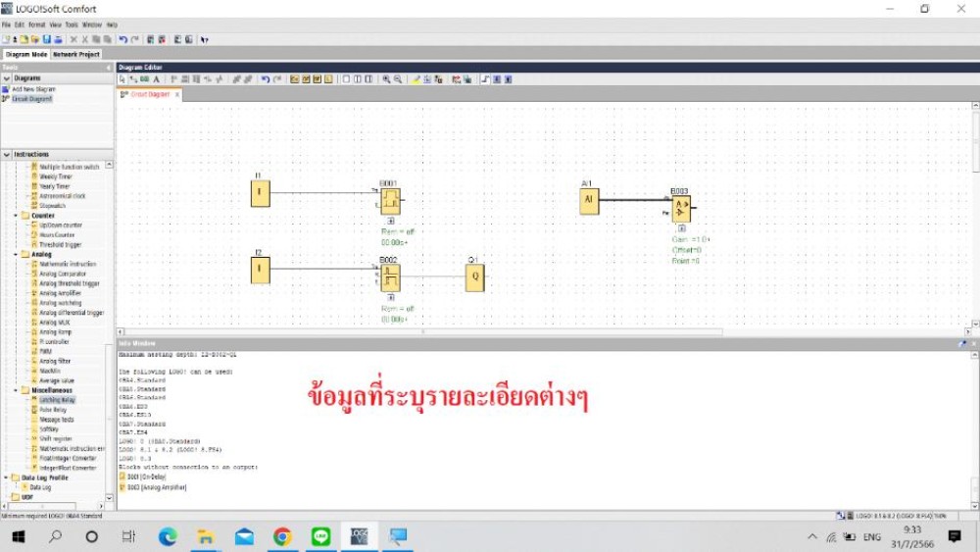Select the input block I1
This screenshot has height=552, width=980.
[260, 193]
